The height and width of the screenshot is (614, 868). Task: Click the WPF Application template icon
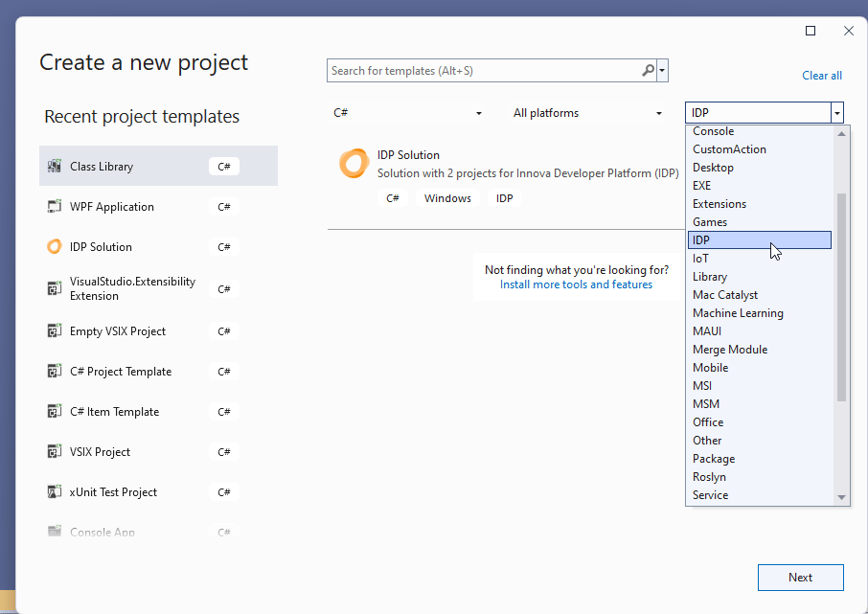tap(55, 207)
